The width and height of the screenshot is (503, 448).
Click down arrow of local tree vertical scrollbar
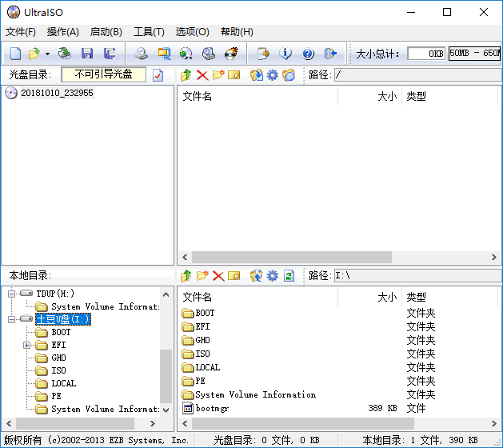click(166, 410)
